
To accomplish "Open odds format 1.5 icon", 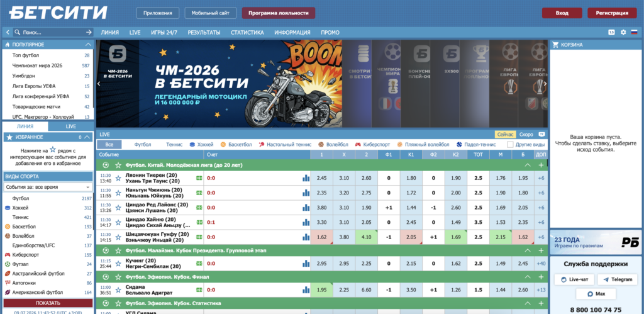I will coord(611,32).
